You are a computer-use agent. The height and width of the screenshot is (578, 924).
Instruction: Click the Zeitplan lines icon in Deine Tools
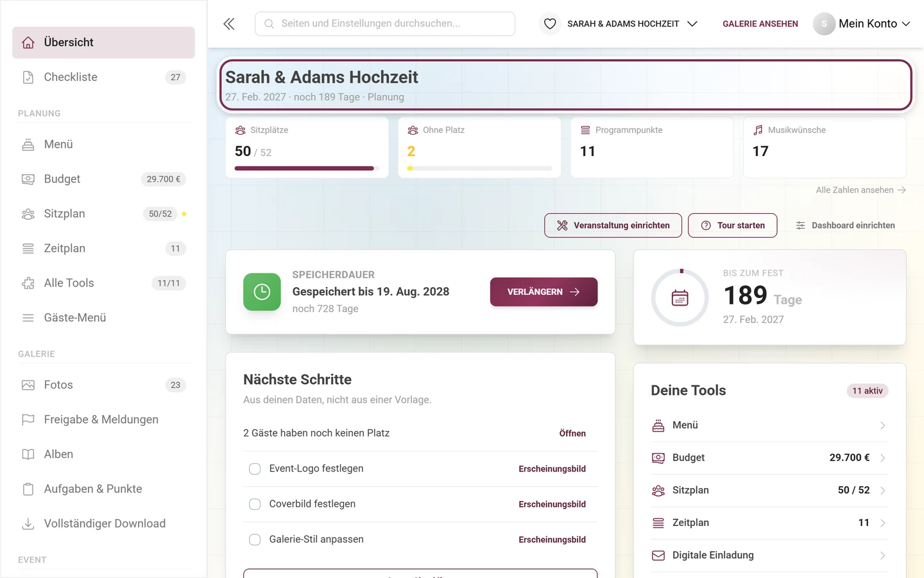[658, 523]
